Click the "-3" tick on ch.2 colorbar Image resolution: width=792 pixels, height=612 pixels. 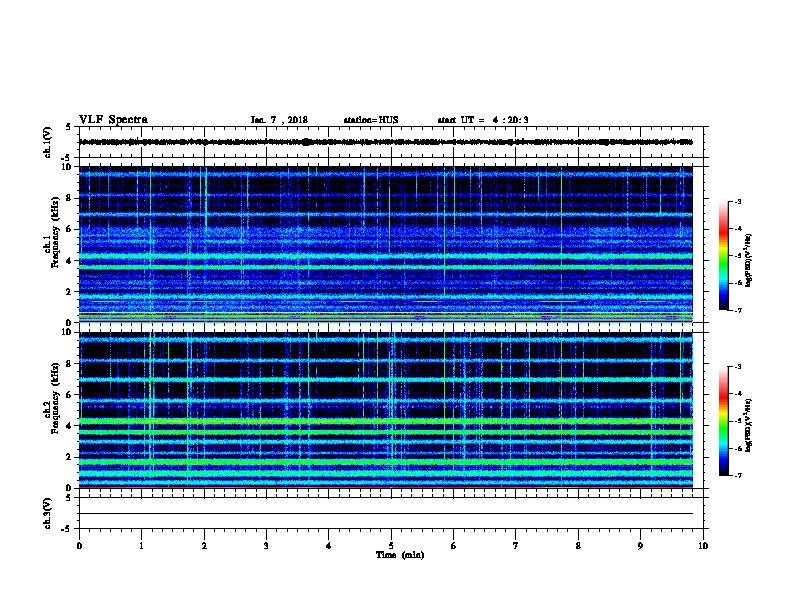pos(737,367)
